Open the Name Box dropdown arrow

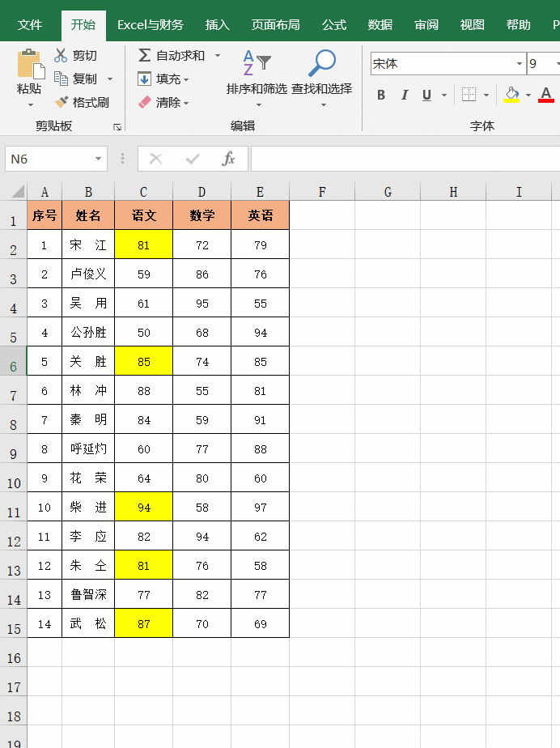(x=98, y=159)
